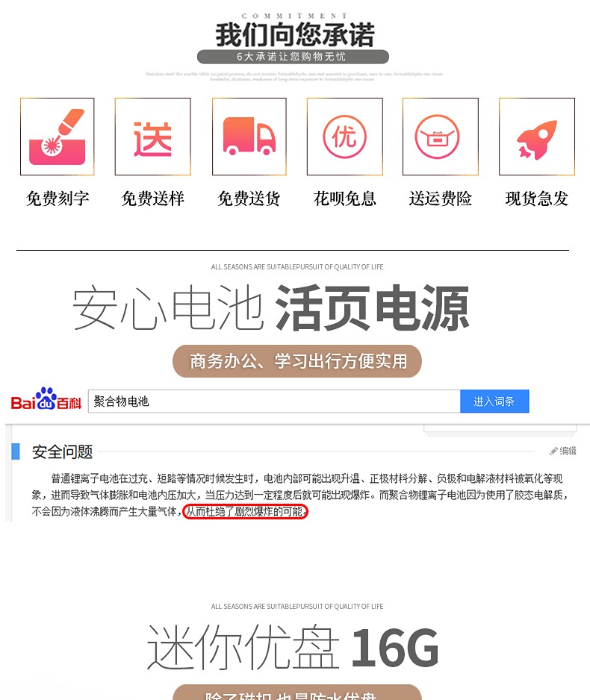Click the 6大承诺让您购物无忧 gray badge
Screen dimensions: 590x700
pyautogui.click(x=293, y=57)
